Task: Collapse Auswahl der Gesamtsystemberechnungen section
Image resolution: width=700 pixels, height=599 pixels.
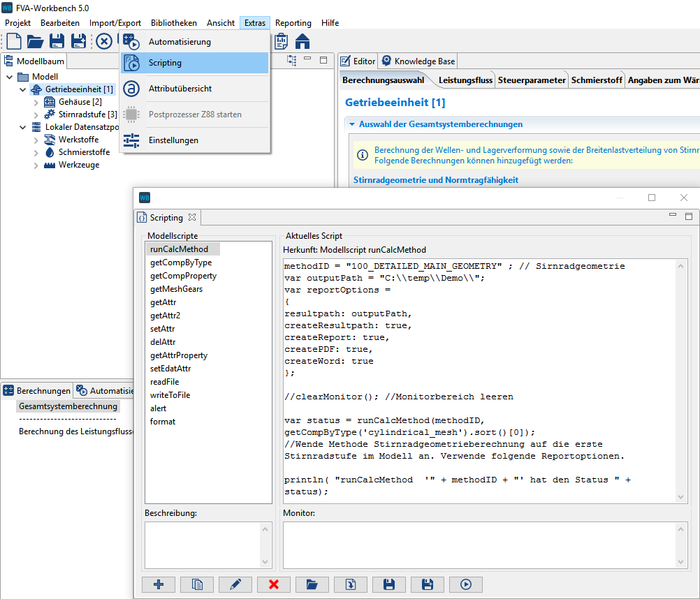Action: 351,124
